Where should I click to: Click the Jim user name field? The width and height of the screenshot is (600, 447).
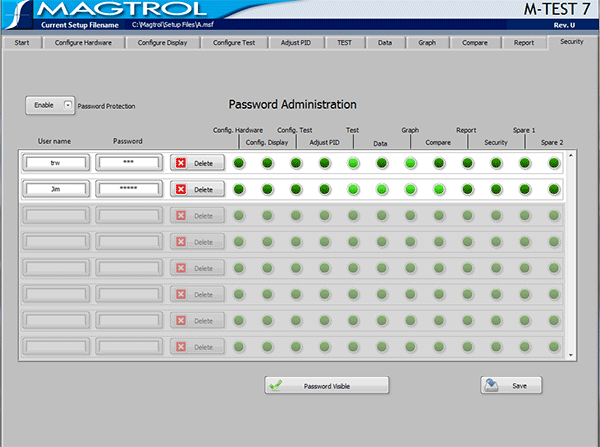click(56, 189)
